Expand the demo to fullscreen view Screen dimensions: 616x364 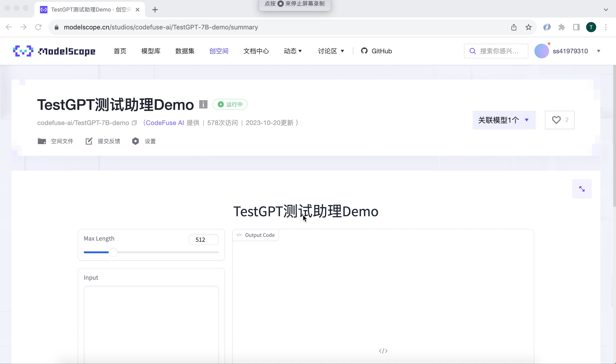(582, 189)
